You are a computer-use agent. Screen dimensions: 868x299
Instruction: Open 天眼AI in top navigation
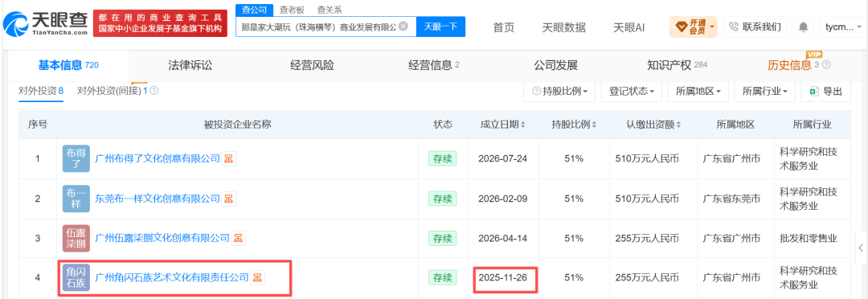pos(628,27)
